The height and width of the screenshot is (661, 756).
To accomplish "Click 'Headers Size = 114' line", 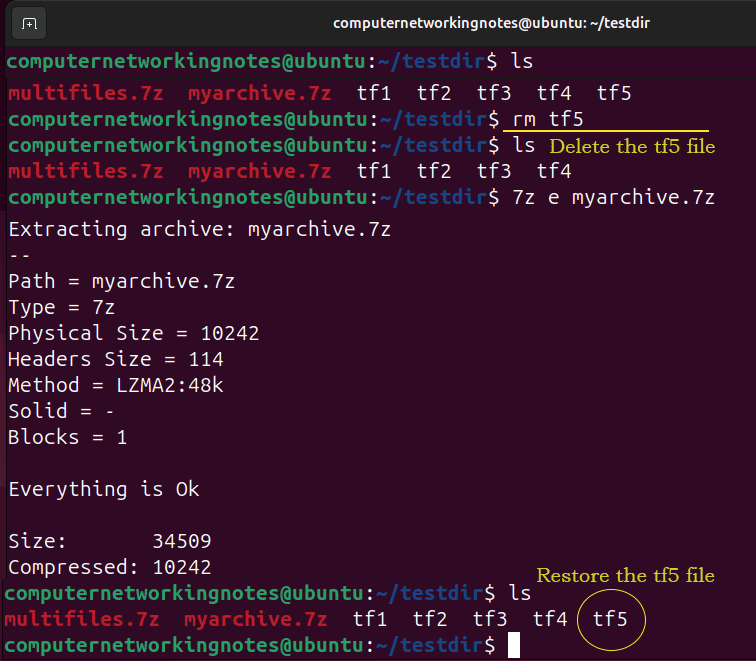I will click(x=116, y=359).
